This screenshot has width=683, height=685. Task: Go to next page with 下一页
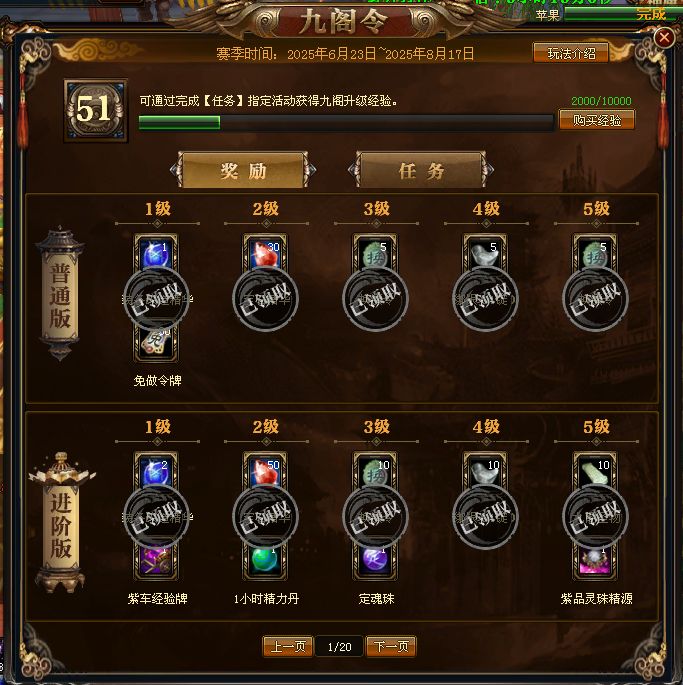pyautogui.click(x=391, y=646)
